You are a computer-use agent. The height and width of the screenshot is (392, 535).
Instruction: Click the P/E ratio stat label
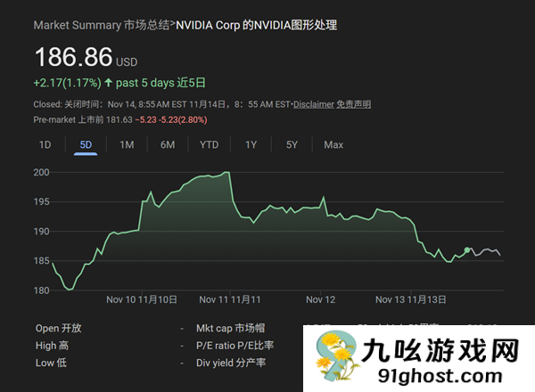(235, 346)
